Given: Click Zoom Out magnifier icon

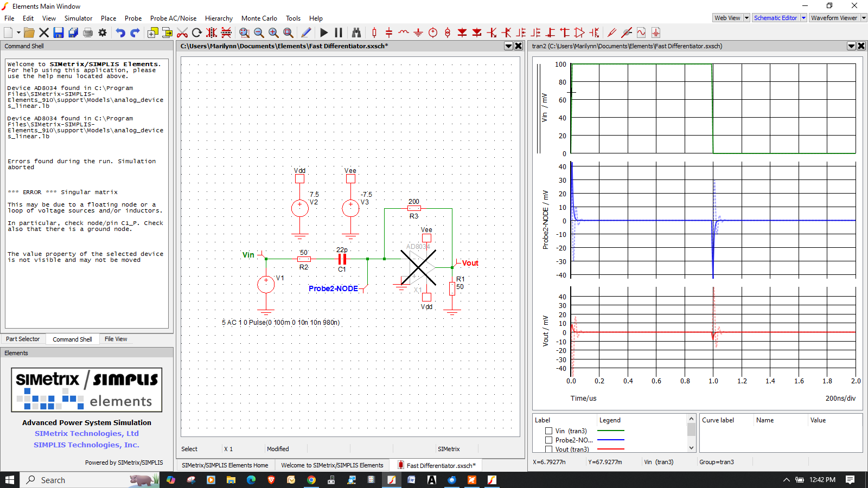Looking at the screenshot, I should [x=259, y=33].
